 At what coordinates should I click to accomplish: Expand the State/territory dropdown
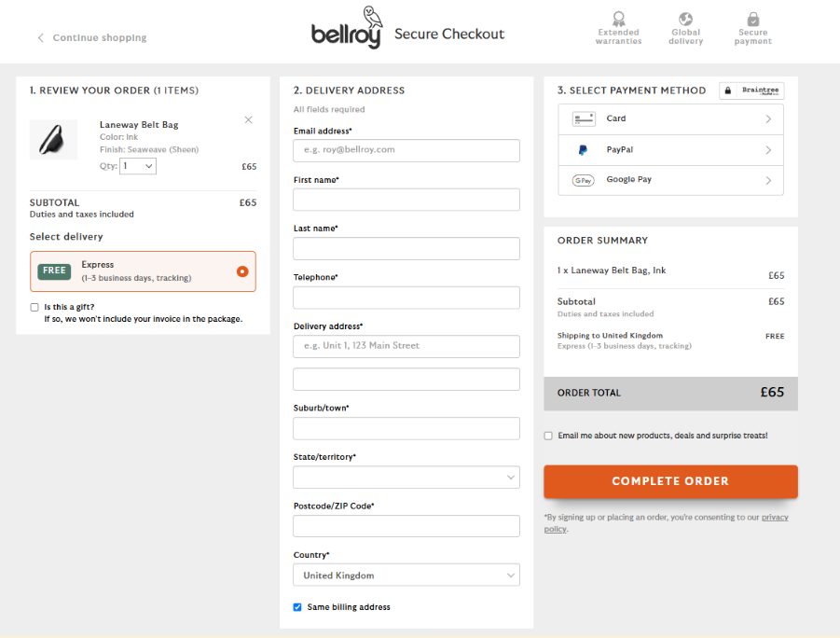coord(406,478)
